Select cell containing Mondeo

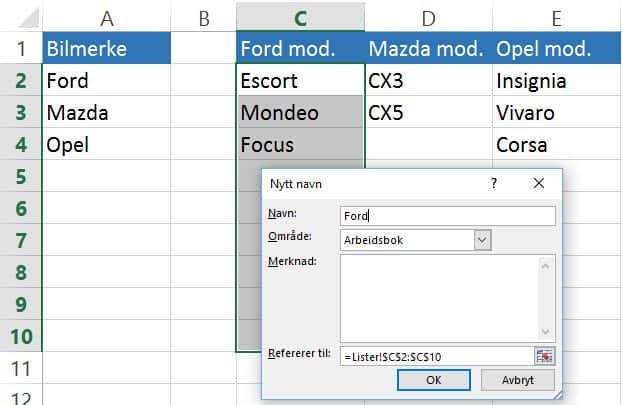pyautogui.click(x=300, y=112)
